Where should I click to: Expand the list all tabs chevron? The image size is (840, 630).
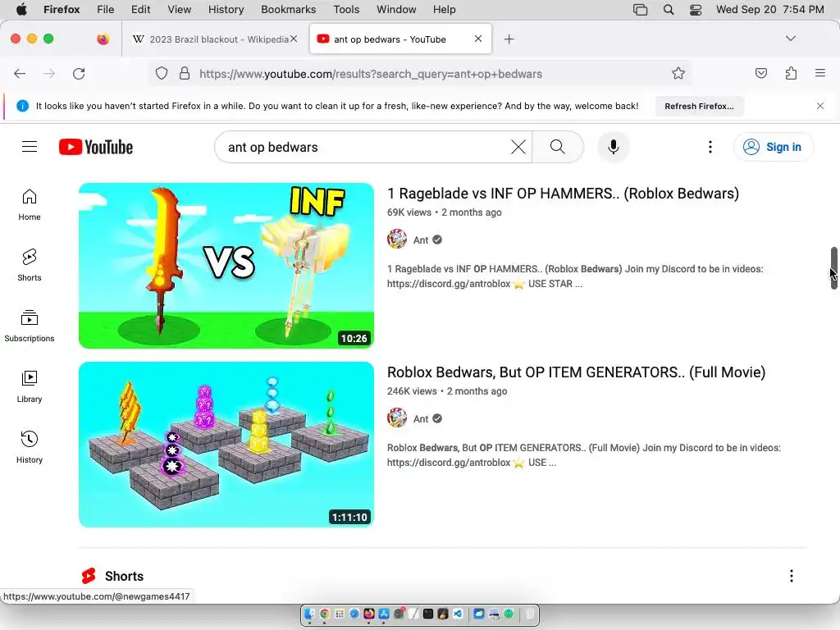[x=790, y=39]
